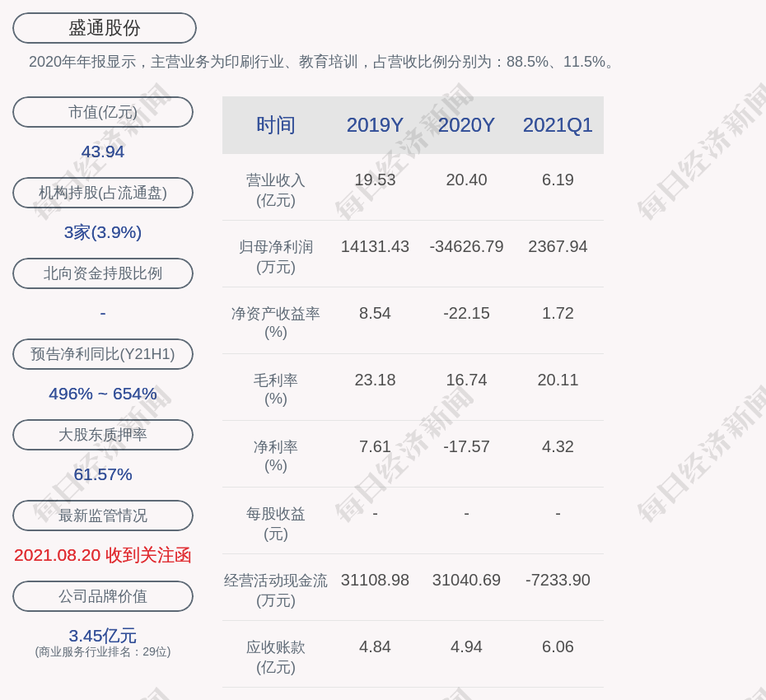Select the 营业收入 row label

[276, 189]
